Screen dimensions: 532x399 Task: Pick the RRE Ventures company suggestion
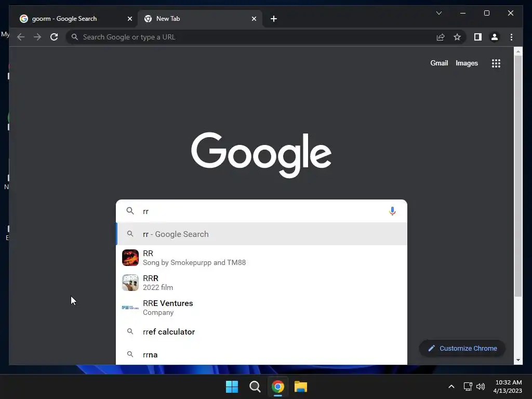pyautogui.click(x=261, y=308)
